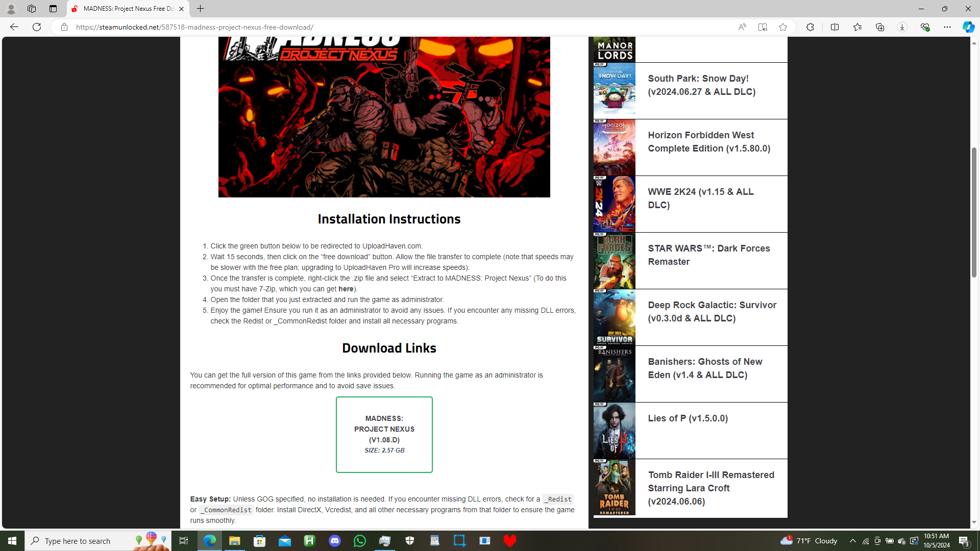Toggle Split screen view icon
Image resolution: width=980 pixels, height=551 pixels.
[835, 27]
